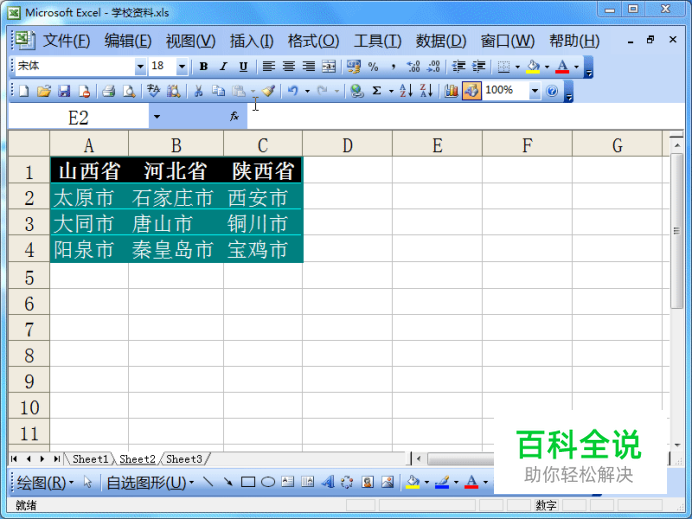The height and width of the screenshot is (519, 692).
Task: Jump to last sheet tab arrow
Action: pyautogui.click(x=56, y=459)
